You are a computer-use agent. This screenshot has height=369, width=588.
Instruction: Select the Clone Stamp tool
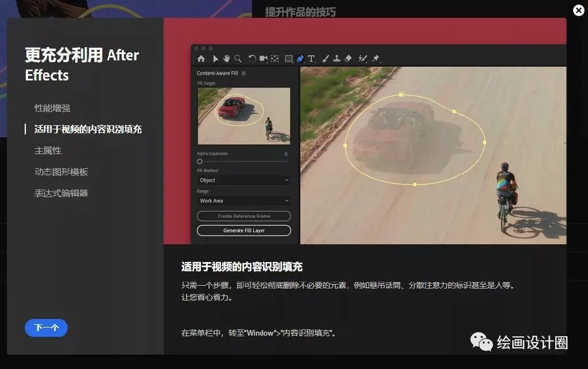coord(336,59)
